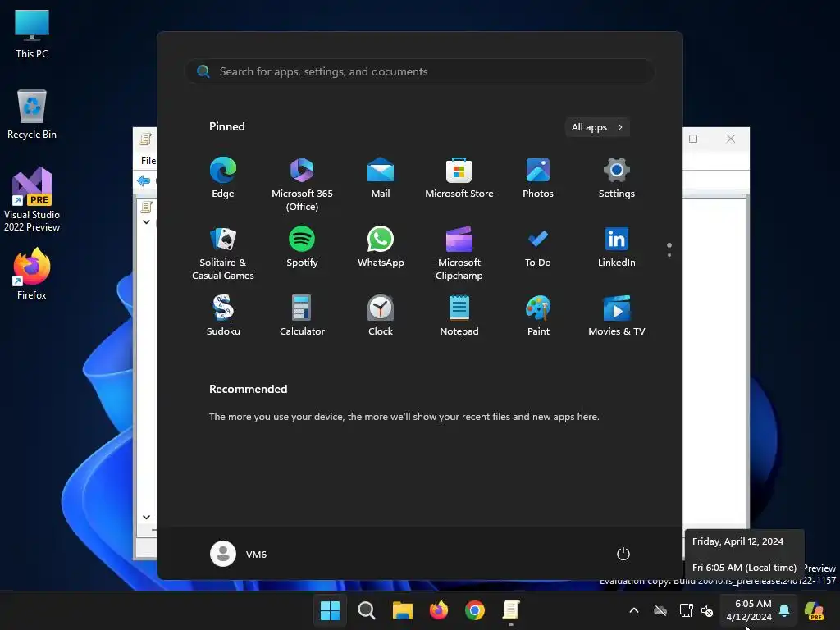Open notifications bell icon

click(x=784, y=610)
